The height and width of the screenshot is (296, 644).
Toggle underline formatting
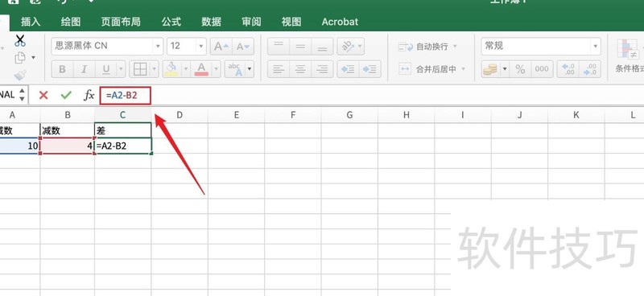point(105,69)
